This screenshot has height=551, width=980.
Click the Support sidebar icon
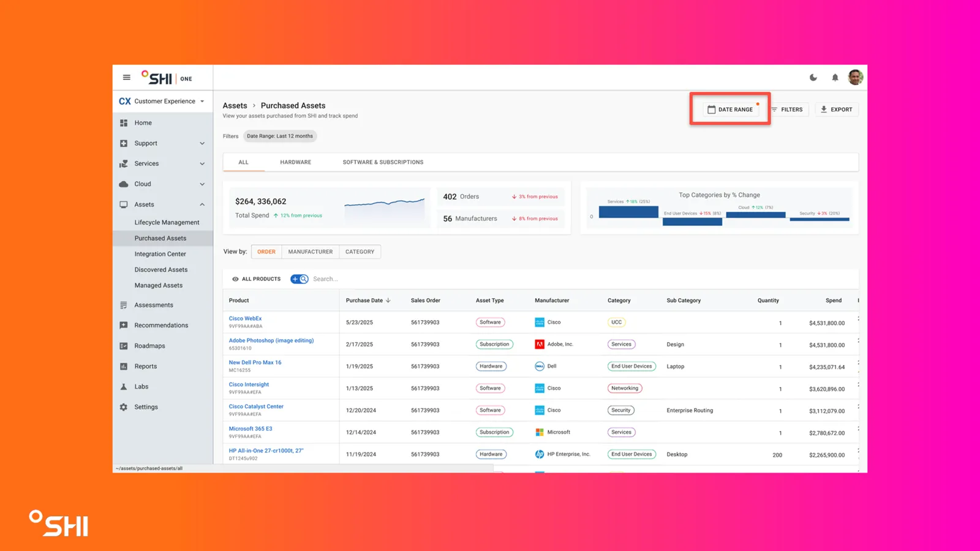click(124, 143)
